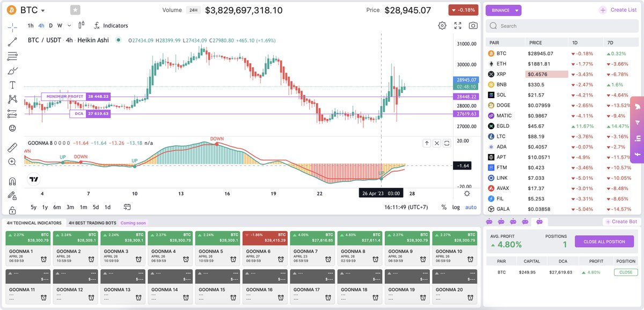Maximize the GOONMA indicator pane

click(x=447, y=143)
